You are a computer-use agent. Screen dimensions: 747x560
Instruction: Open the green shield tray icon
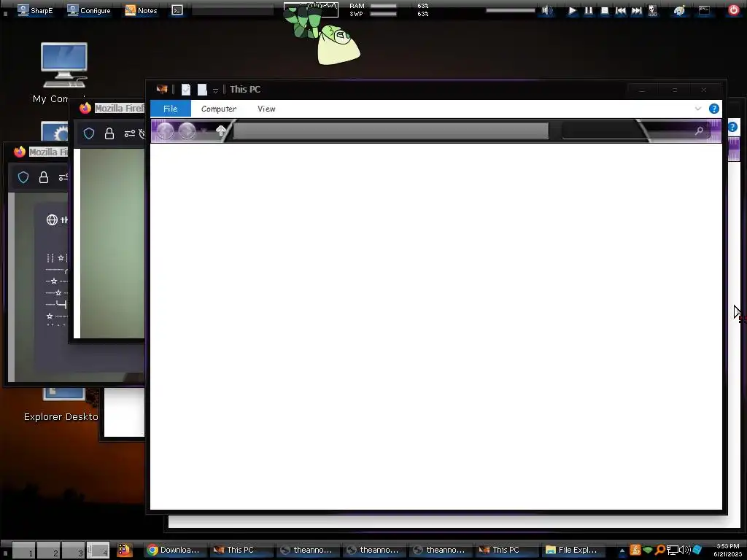click(x=648, y=551)
